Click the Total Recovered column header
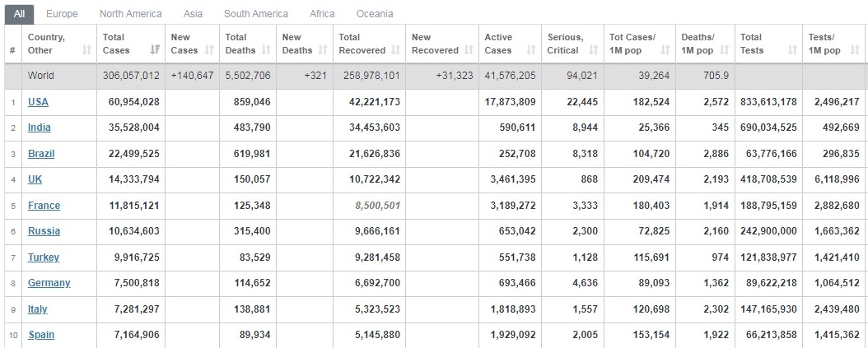868x348 pixels. [x=369, y=44]
